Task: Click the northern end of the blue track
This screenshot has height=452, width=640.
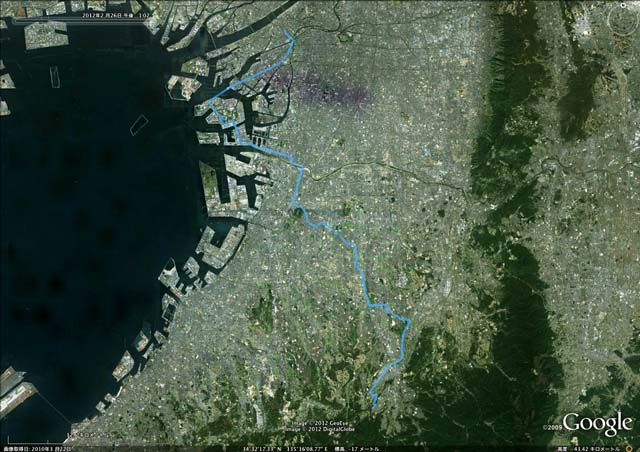Action: 285,31
